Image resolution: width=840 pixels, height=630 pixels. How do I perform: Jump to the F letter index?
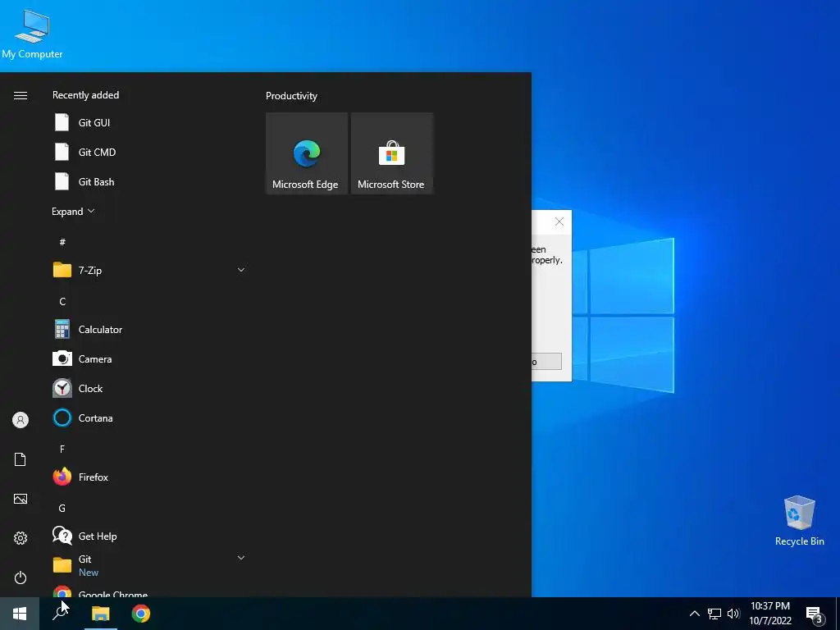pyautogui.click(x=62, y=449)
